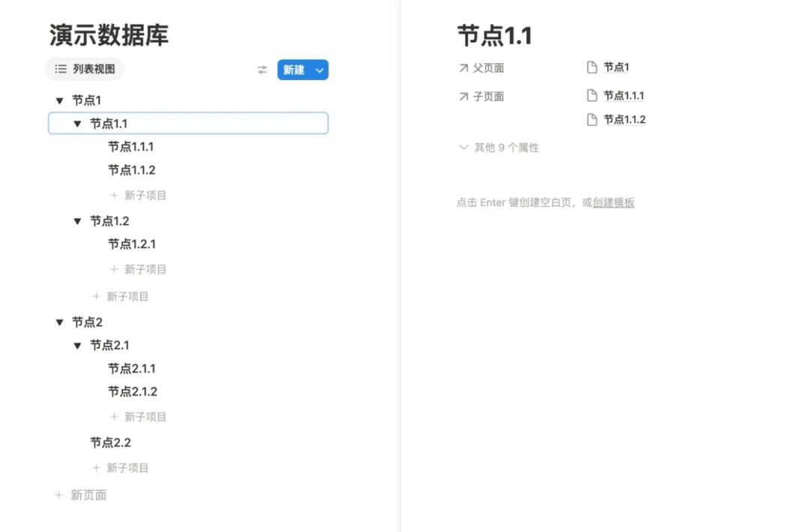Click 新页面 to add a page
810x532 pixels.
(x=88, y=495)
